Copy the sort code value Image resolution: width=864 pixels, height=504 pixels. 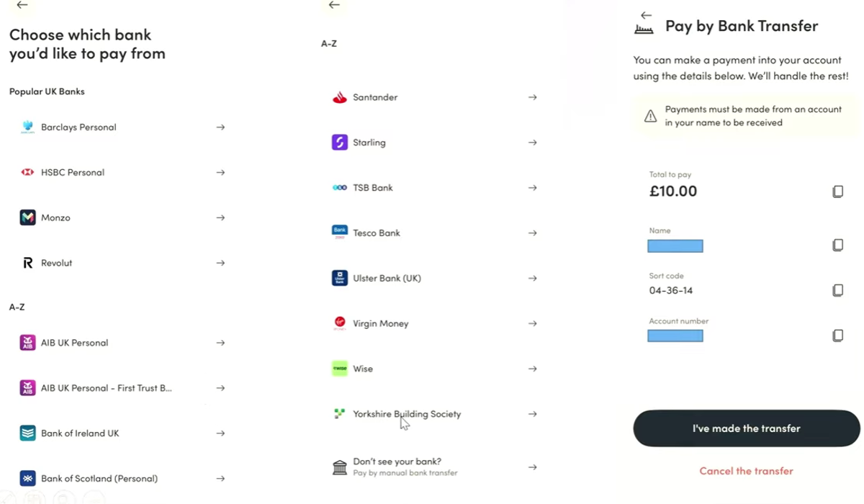tap(837, 290)
